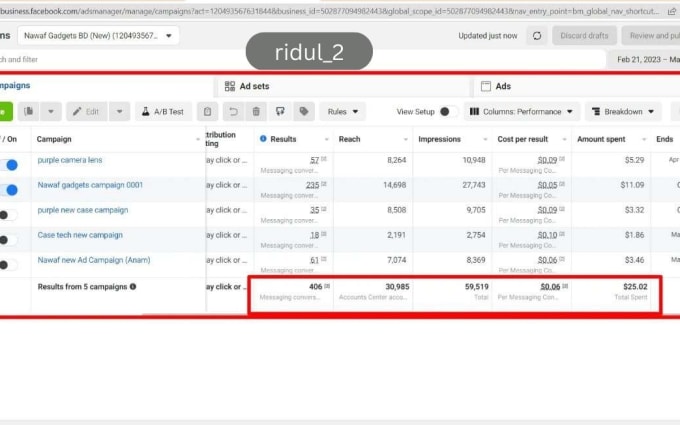
Task: Click the refresh icon beside Updated just now
Action: (537, 36)
